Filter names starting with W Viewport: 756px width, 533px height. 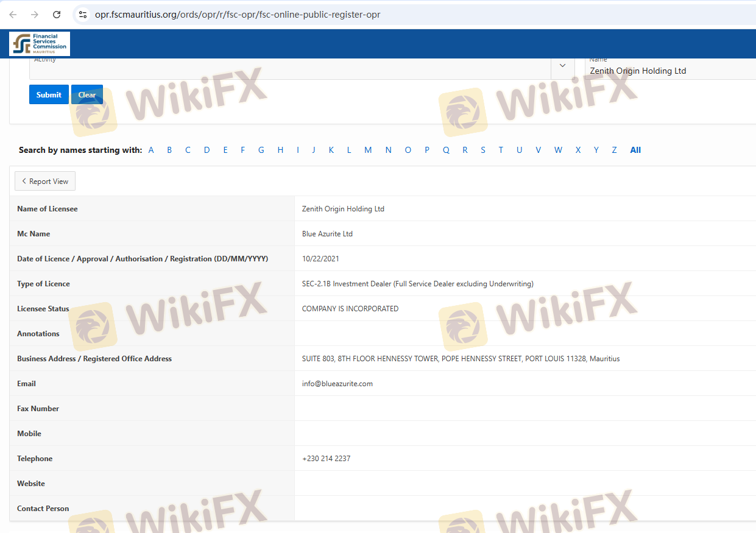(558, 150)
